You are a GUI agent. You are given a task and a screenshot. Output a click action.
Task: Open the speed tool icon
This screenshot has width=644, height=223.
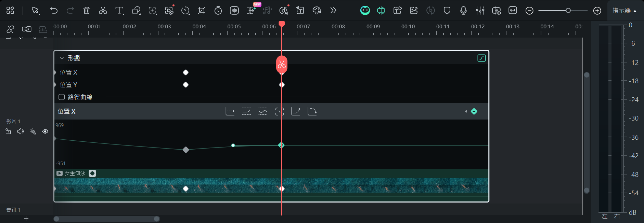click(185, 11)
